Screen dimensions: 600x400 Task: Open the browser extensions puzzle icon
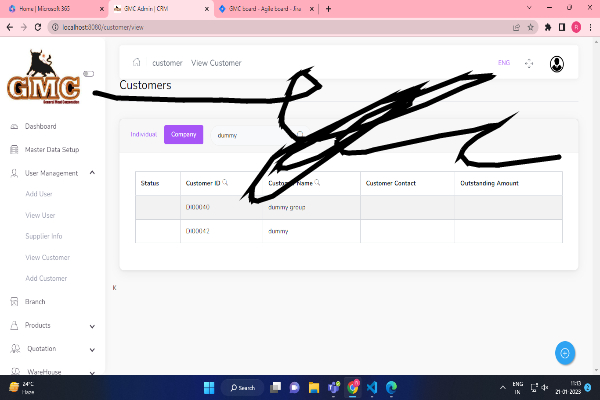pyautogui.click(x=547, y=27)
